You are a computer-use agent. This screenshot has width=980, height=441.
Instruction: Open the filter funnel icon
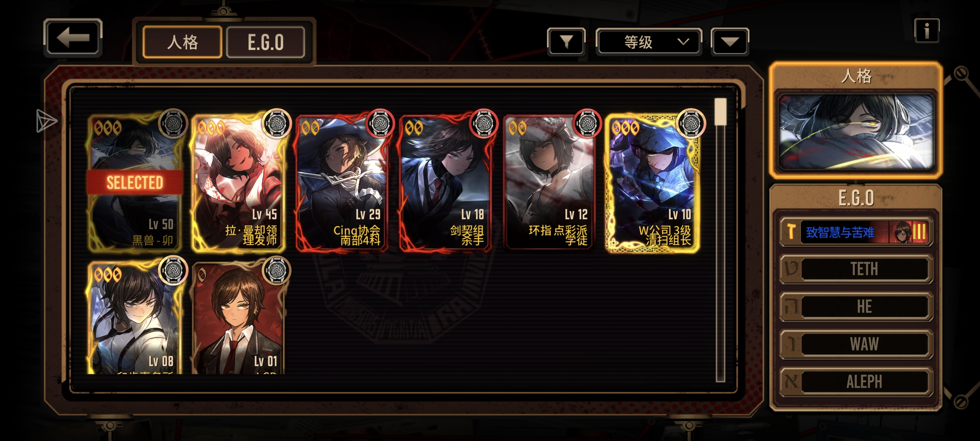[566, 42]
